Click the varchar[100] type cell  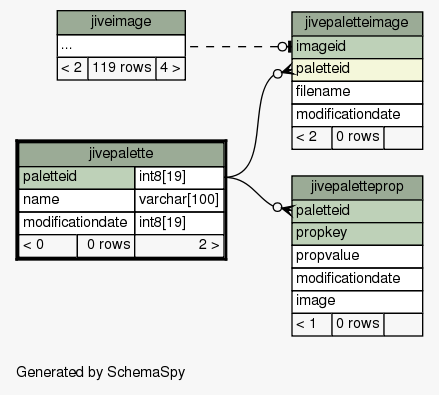pos(179,200)
